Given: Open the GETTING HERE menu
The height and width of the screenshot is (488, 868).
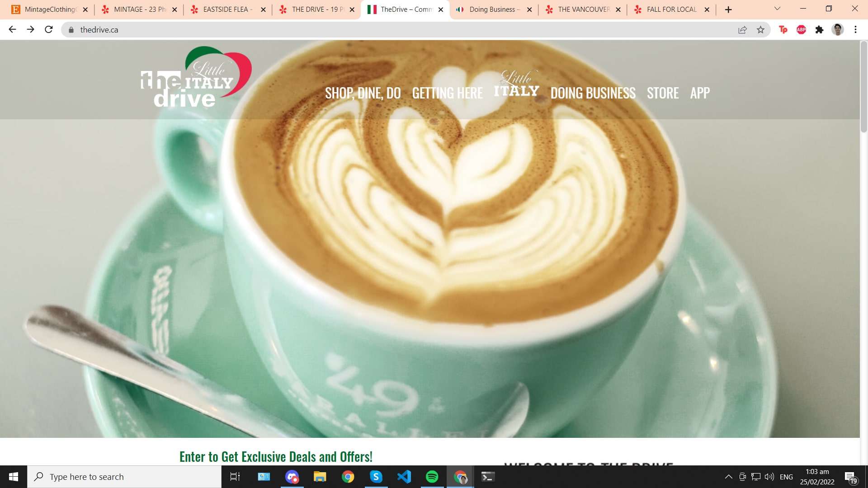Looking at the screenshot, I should click(x=447, y=93).
